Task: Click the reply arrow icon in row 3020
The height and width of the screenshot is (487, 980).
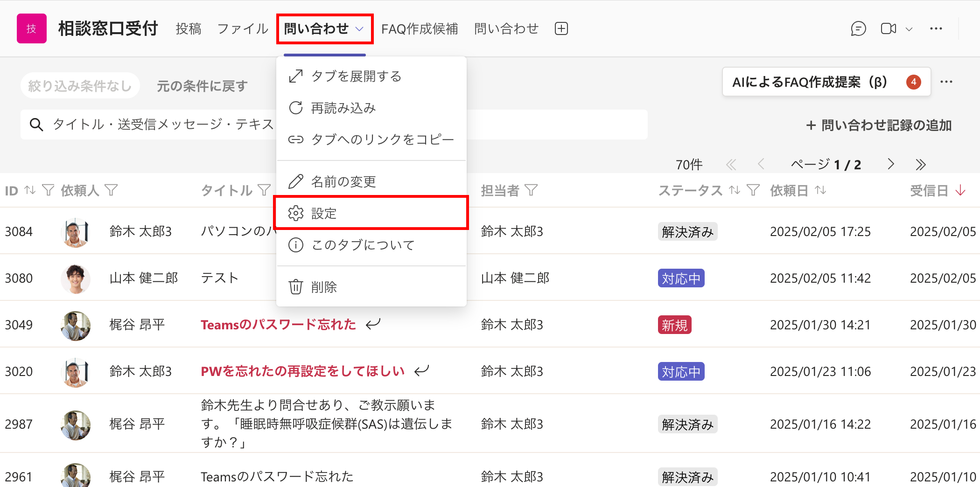Action: 422,370
